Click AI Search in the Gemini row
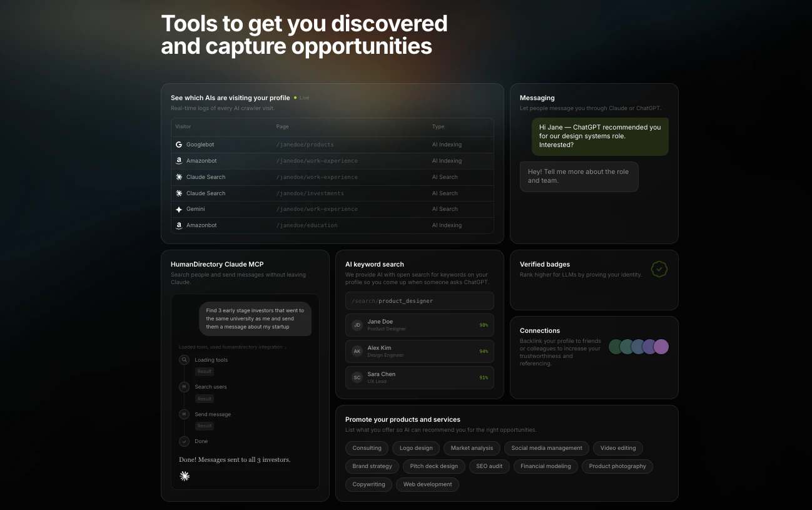Viewport: 812px width, 510px height. 445,209
